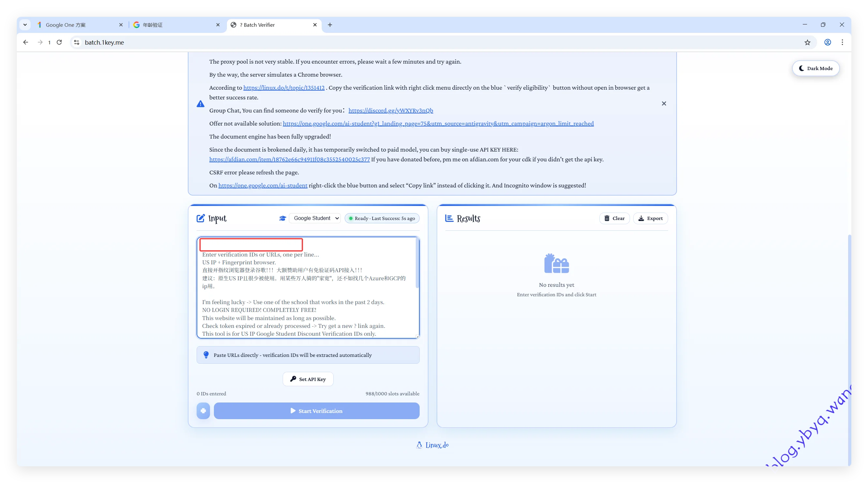Bookmark this page with the star
868x483 pixels.
[x=807, y=42]
